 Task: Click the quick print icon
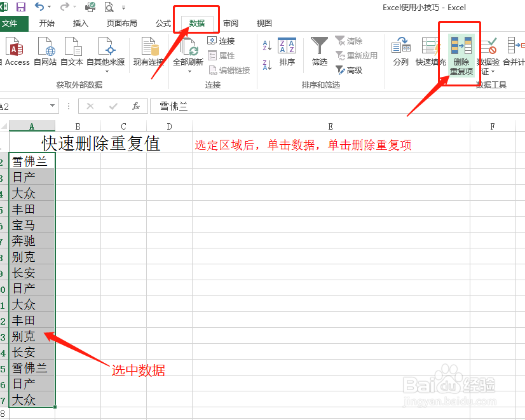click(90, 7)
